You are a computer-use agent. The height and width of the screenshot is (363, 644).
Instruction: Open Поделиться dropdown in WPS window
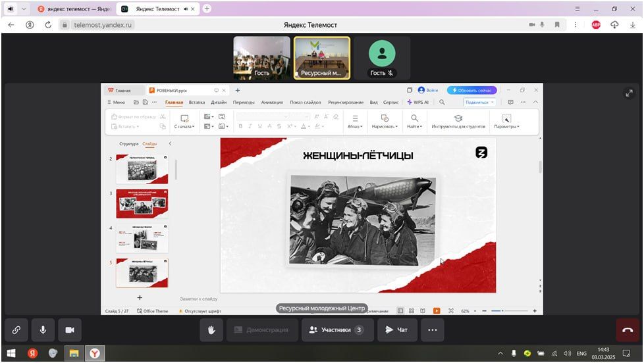(480, 102)
